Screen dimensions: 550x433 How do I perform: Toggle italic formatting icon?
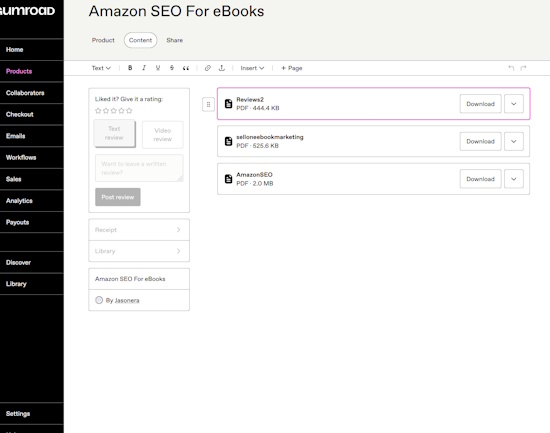pos(144,68)
